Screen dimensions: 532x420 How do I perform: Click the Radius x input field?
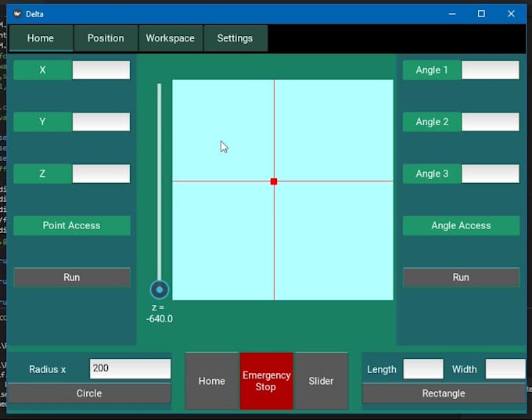coord(131,369)
